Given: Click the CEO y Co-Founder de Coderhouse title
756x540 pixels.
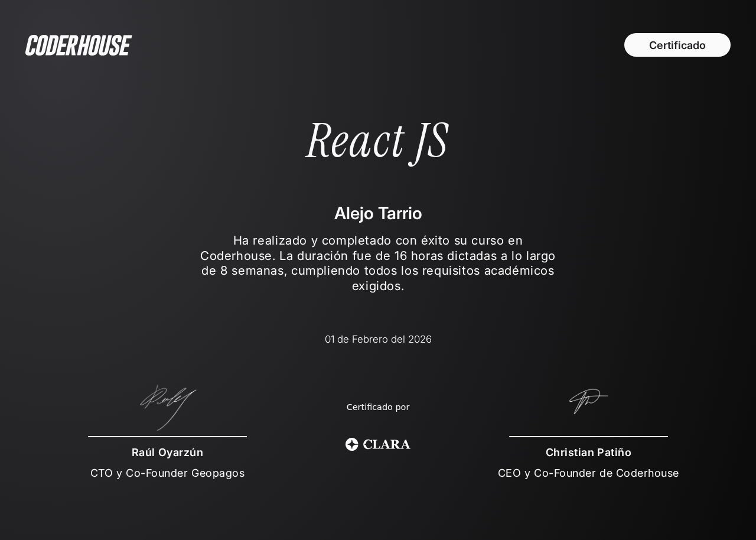Looking at the screenshot, I should (x=588, y=473).
